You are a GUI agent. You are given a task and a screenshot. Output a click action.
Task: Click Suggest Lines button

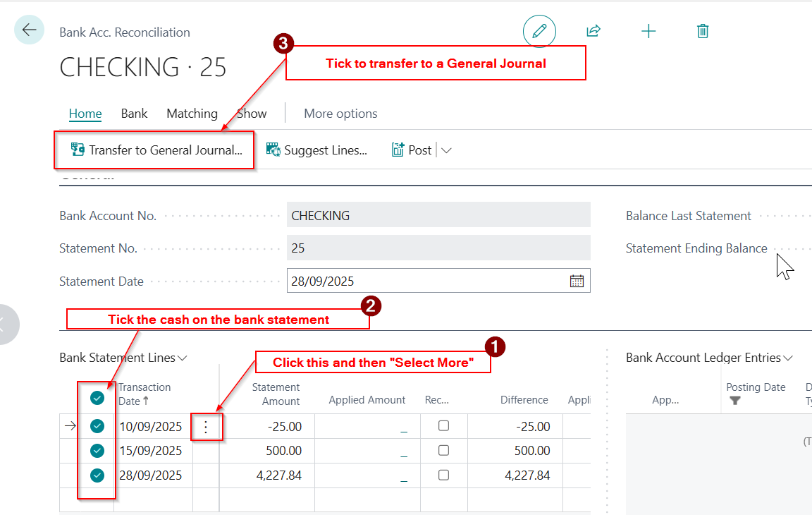316,150
